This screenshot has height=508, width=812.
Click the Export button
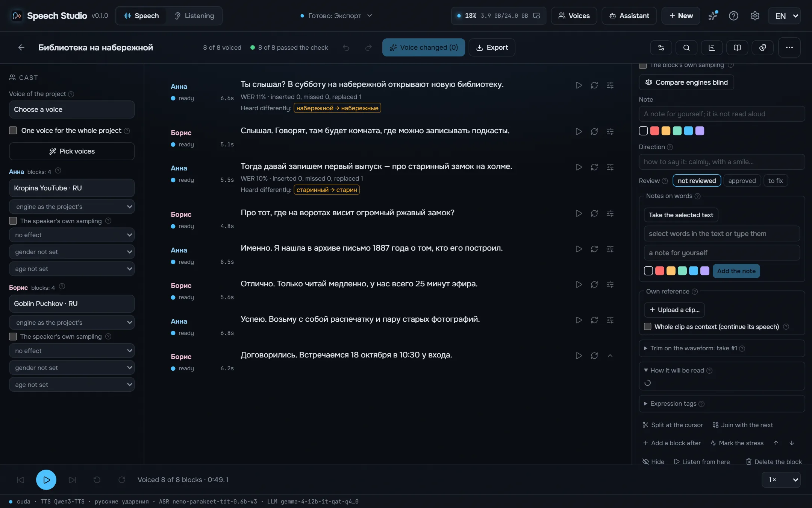[x=492, y=47]
